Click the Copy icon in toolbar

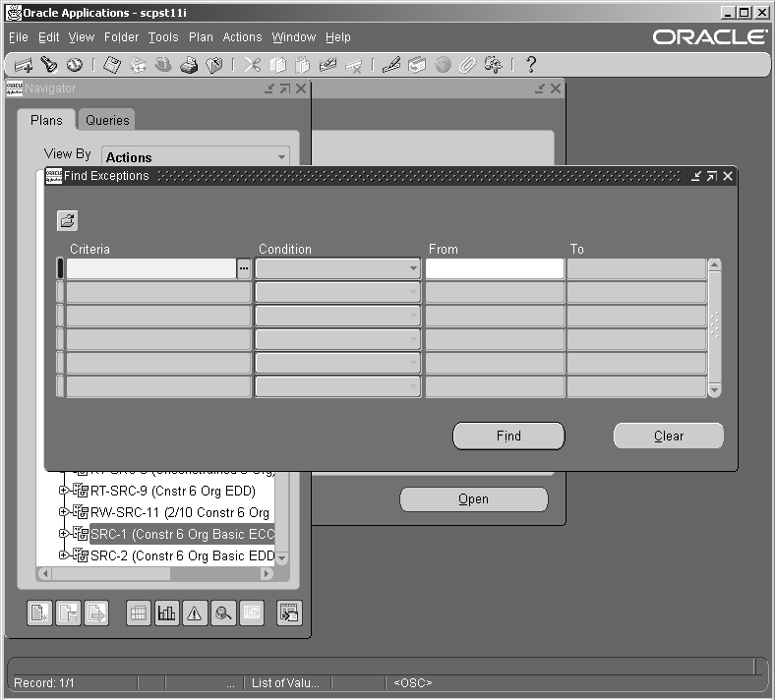[277, 65]
